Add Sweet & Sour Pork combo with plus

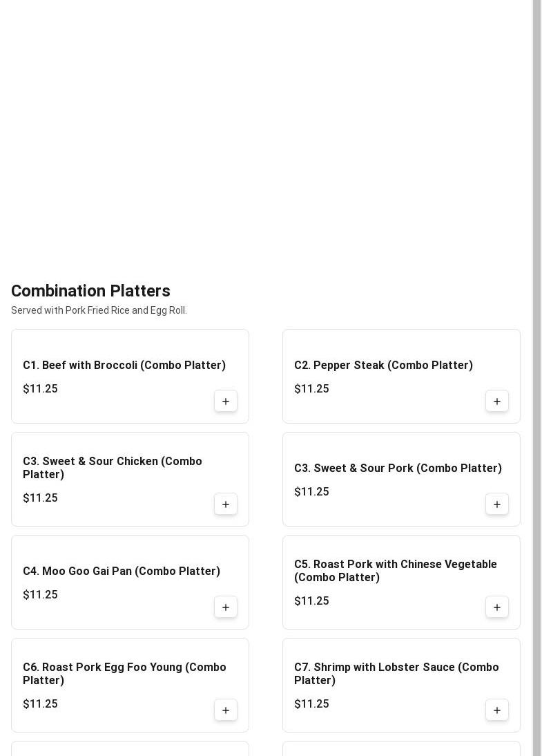[x=496, y=504]
